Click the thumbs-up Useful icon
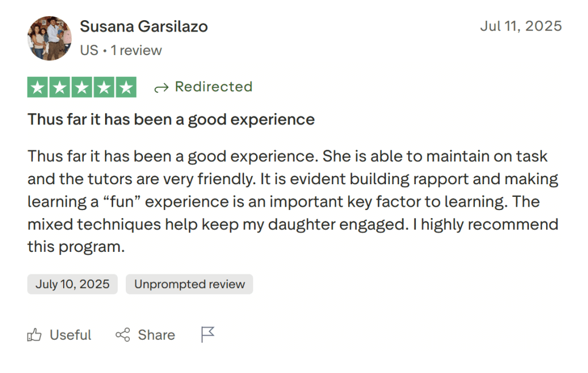This screenshot has height=373, width=588. coord(34,335)
